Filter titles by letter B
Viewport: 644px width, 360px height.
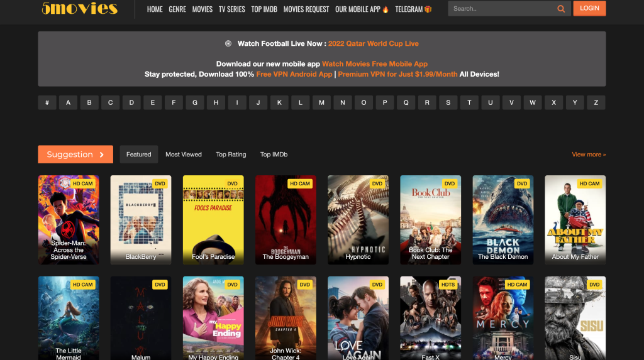(89, 102)
